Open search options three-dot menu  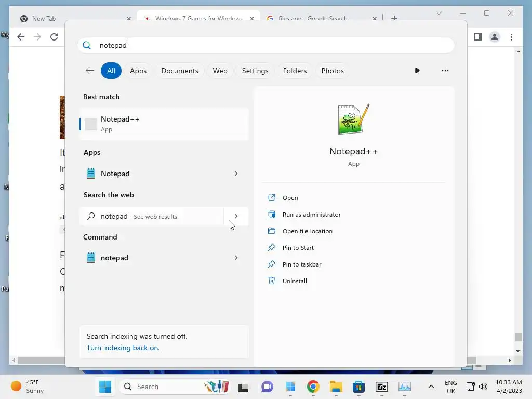[x=445, y=71]
